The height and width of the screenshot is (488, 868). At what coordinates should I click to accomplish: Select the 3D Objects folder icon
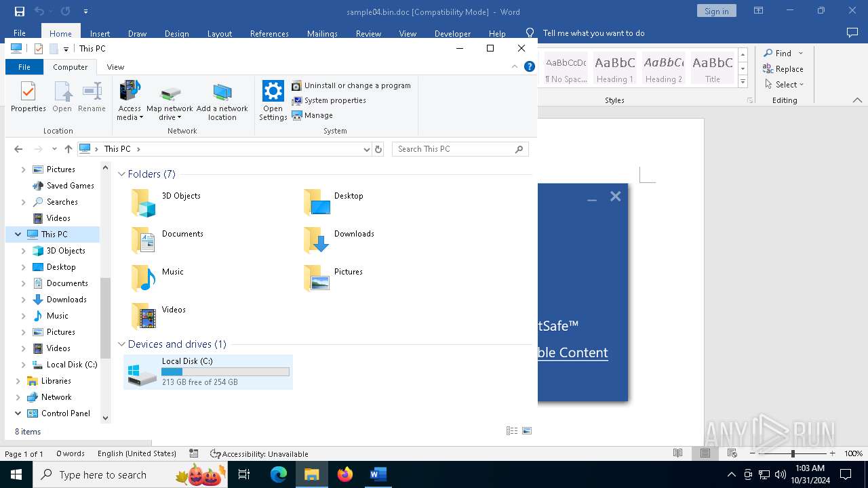144,203
